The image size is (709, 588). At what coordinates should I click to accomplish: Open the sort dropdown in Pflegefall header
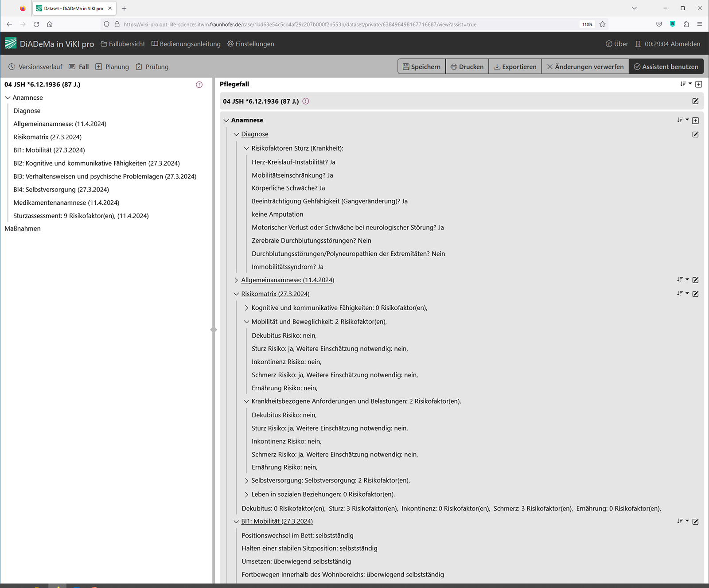tap(686, 84)
